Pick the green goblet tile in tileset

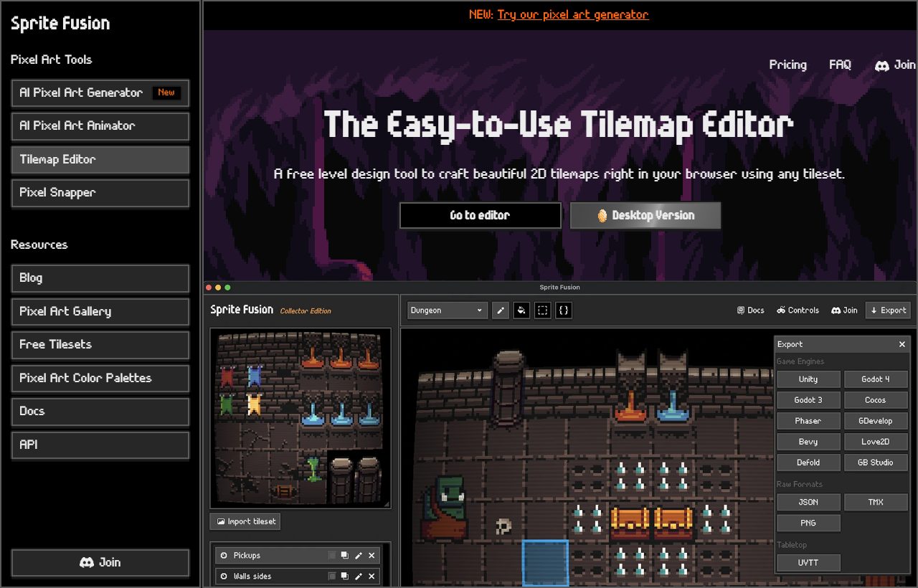313,468
